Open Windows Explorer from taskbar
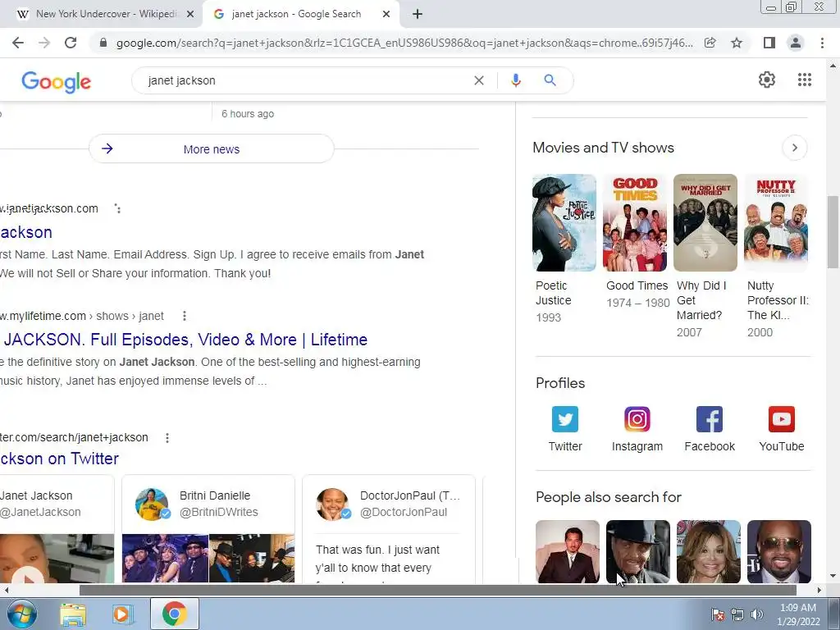840x630 pixels. point(73,614)
